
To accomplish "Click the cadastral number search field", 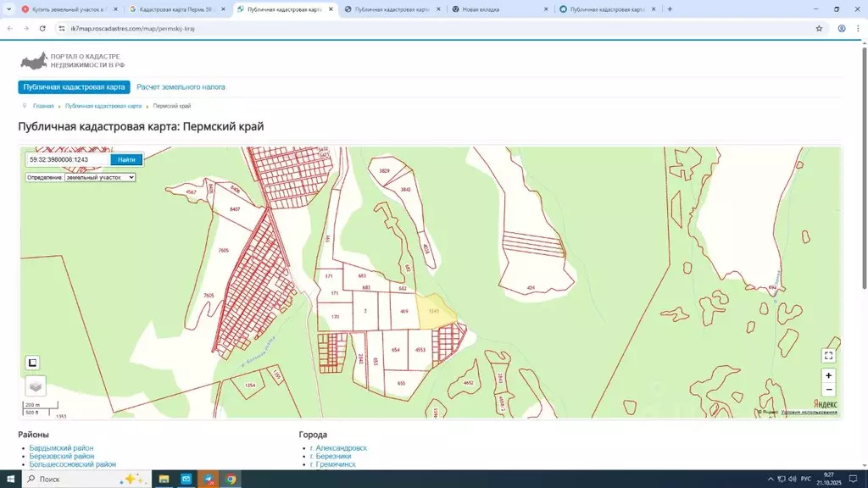I will point(68,159).
